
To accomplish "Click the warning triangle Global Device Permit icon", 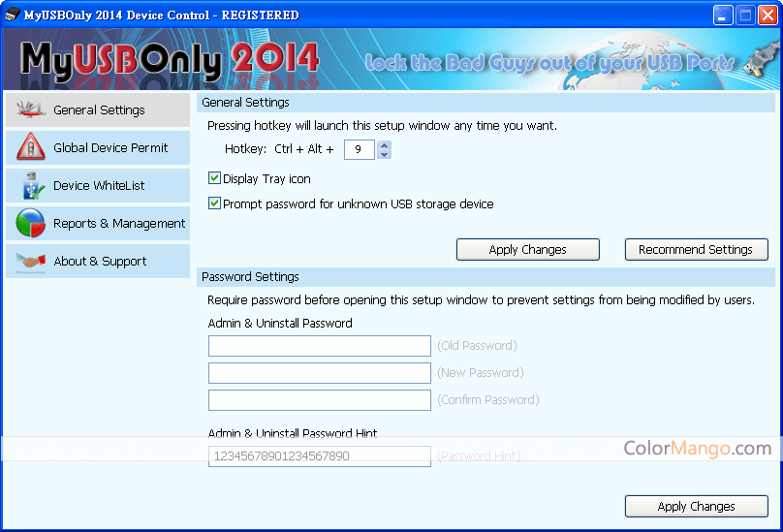I will click(x=30, y=147).
